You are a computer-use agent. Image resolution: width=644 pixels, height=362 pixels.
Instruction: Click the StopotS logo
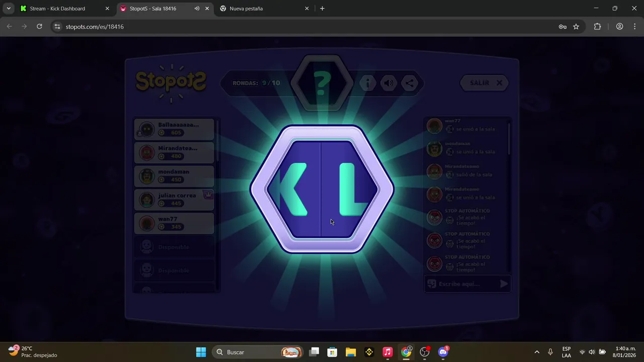coord(171,82)
